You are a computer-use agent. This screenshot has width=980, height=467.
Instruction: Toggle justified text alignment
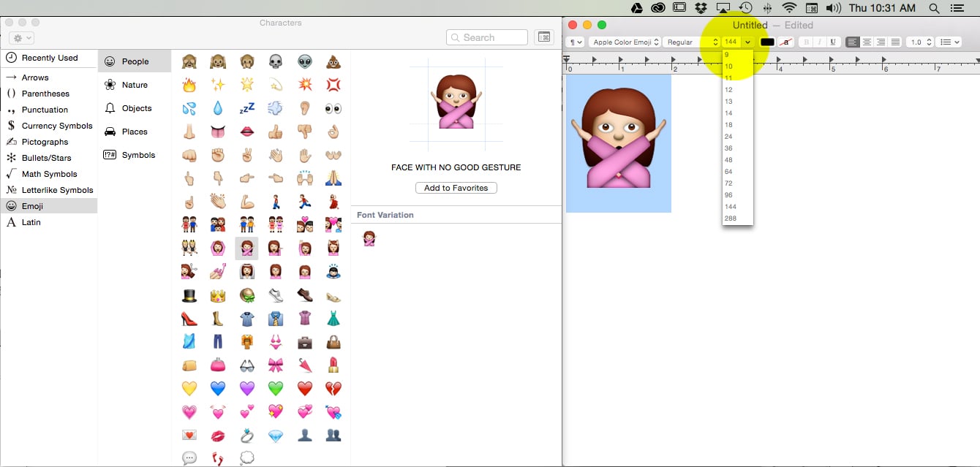tap(894, 42)
